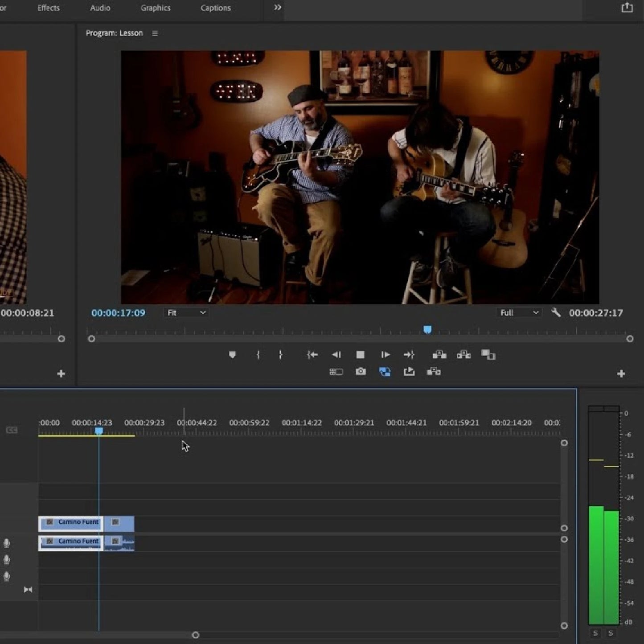
Task: Click the Extract icon
Action: (464, 355)
